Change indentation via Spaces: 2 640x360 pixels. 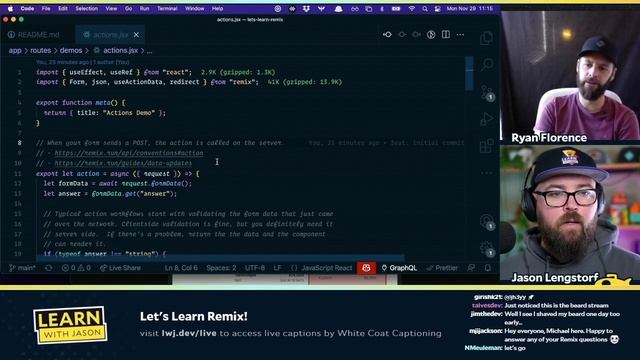click(x=221, y=268)
